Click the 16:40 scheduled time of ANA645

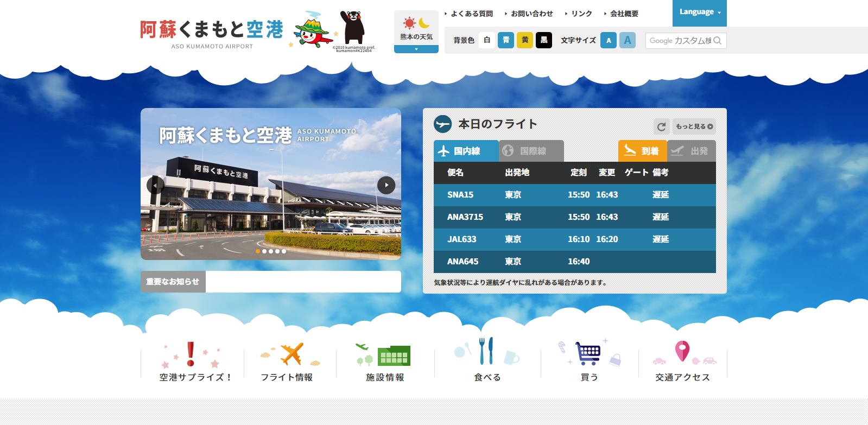[x=579, y=262]
